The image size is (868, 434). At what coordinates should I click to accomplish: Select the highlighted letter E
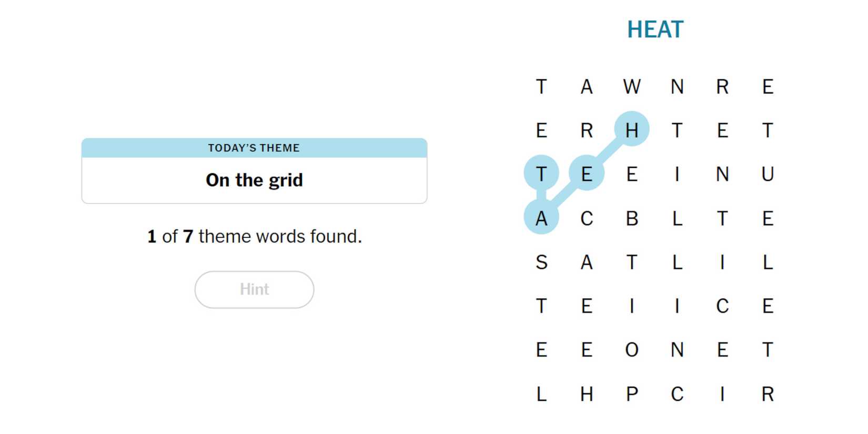pyautogui.click(x=587, y=174)
